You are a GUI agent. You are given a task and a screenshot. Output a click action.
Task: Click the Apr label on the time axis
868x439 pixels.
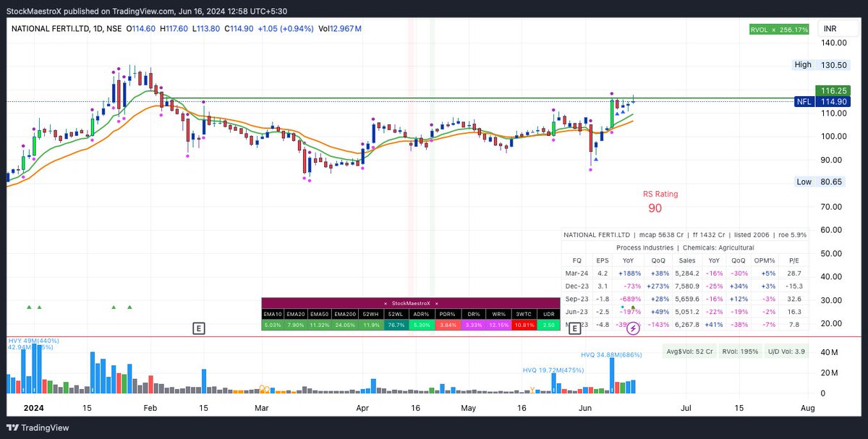[x=362, y=408]
